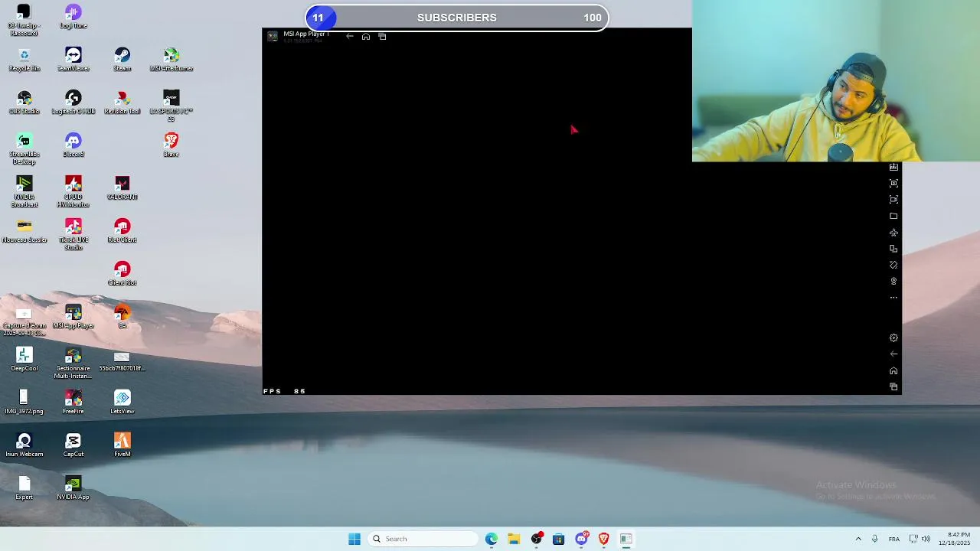The height and width of the screenshot is (551, 980).
Task: Select the OBS Studio desktop icon
Action: [x=24, y=103]
